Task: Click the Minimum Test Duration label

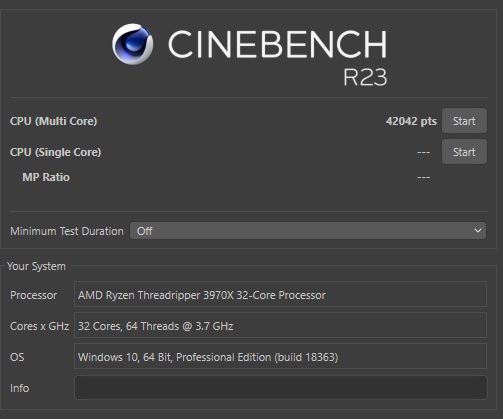Action: click(67, 231)
